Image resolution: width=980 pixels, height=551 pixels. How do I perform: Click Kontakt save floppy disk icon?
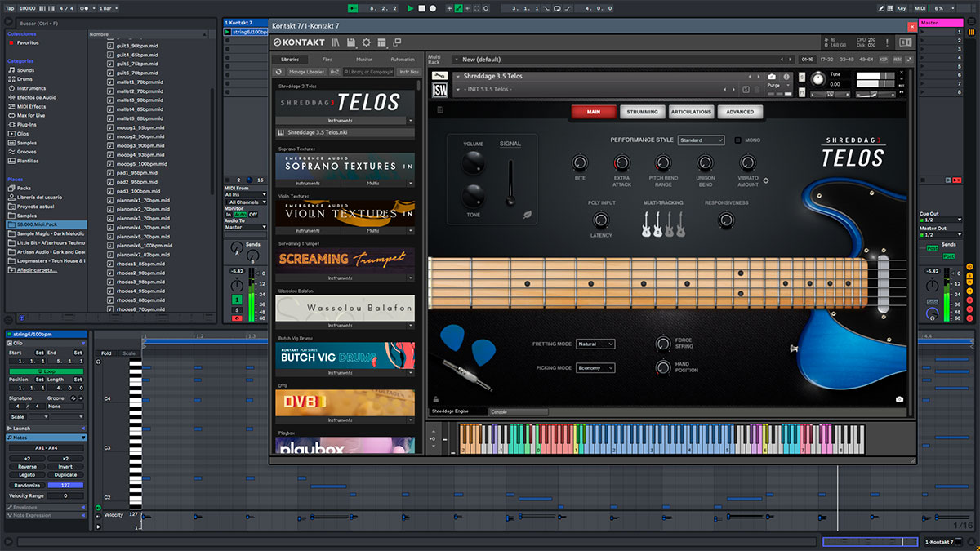coord(350,42)
